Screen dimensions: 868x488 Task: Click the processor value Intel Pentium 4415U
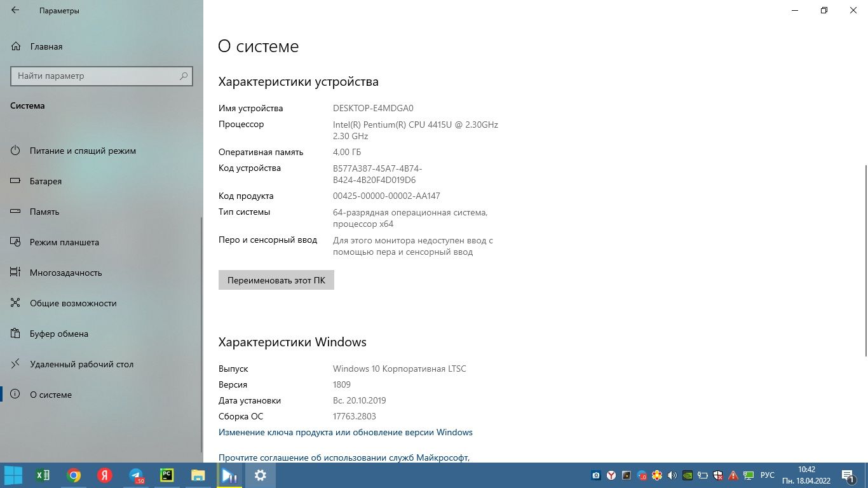416,130
